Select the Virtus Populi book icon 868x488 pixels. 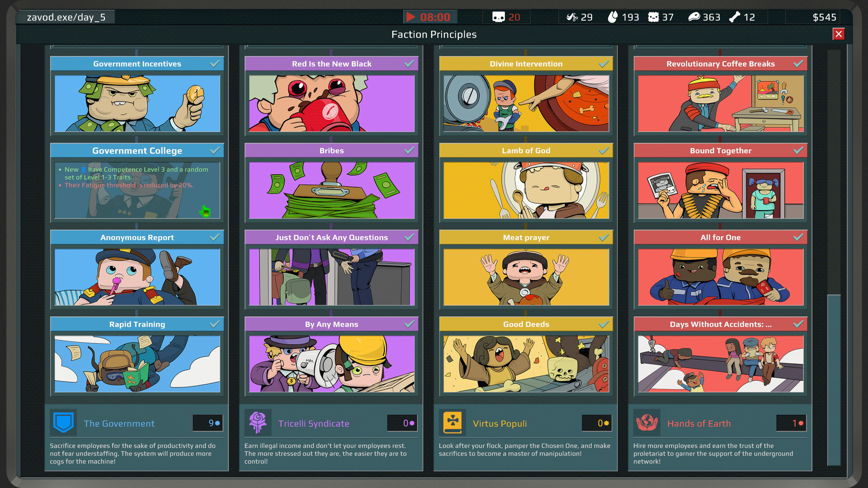click(x=453, y=422)
